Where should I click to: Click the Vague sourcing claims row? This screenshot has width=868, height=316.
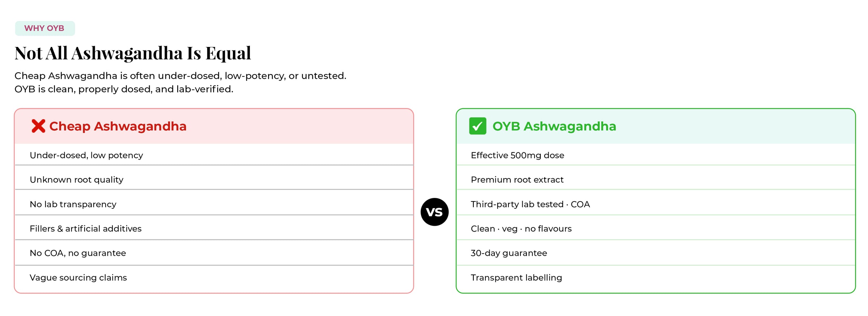click(x=214, y=278)
